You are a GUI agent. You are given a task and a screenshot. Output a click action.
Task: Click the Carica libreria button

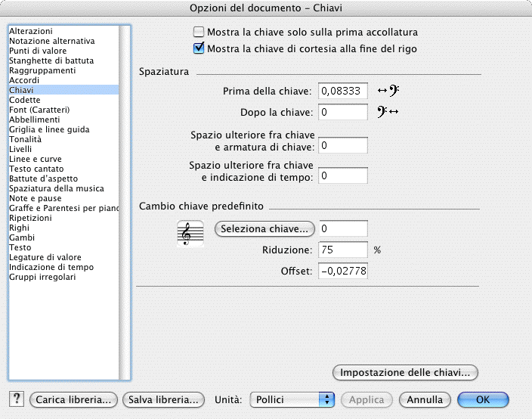(x=74, y=399)
